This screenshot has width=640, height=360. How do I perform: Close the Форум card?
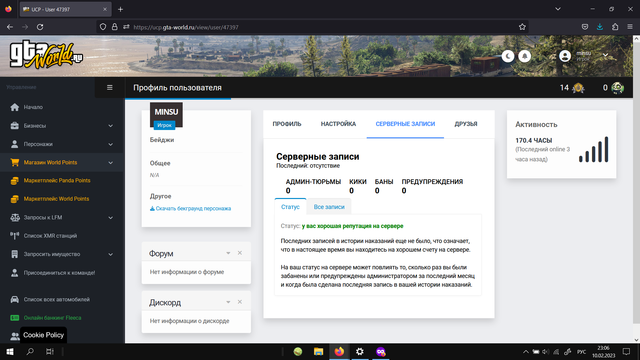(240, 253)
